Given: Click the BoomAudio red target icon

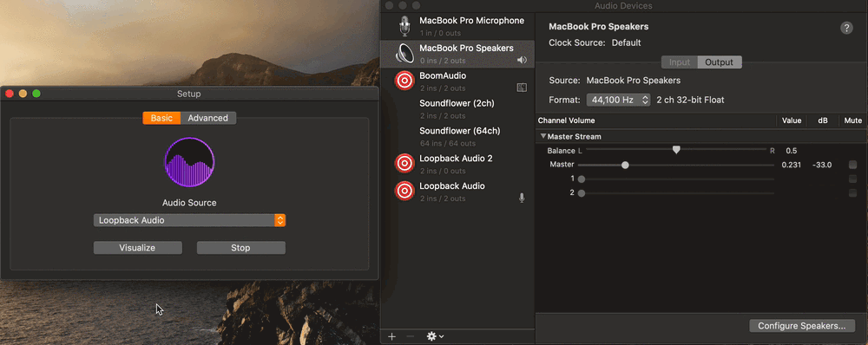Looking at the screenshot, I should pos(404,81).
